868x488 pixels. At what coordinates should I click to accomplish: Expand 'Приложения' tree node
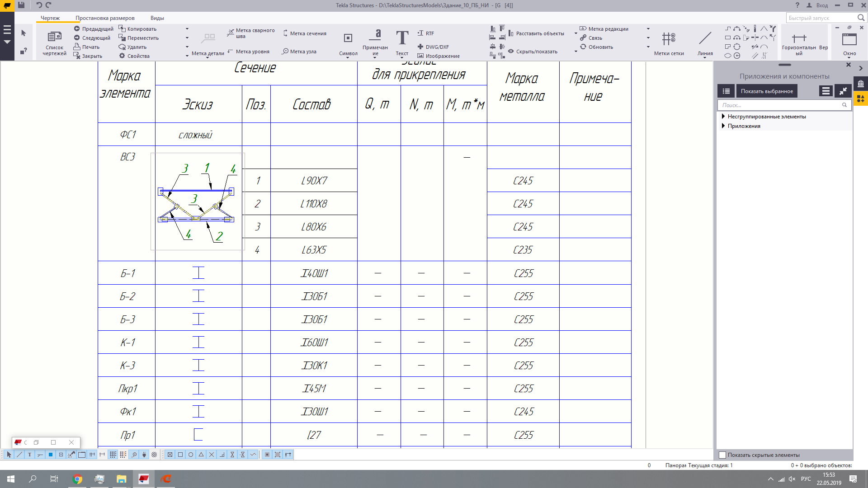(723, 126)
